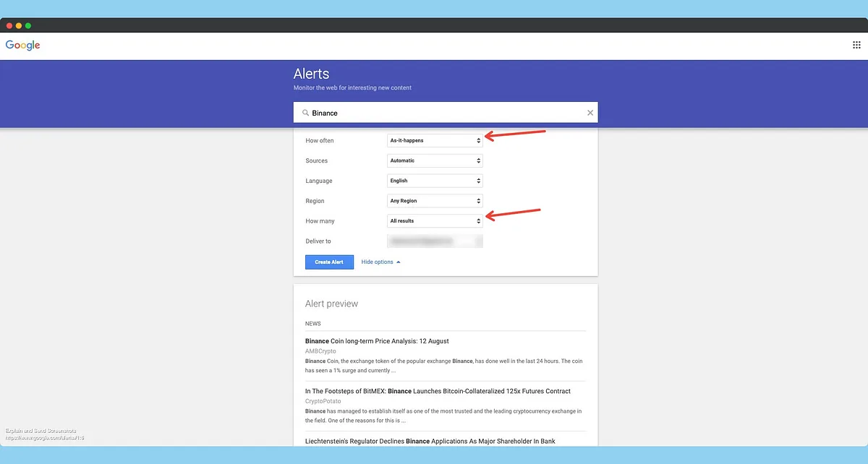This screenshot has height=464, width=868.
Task: Click the Google logo
Action: (22, 45)
